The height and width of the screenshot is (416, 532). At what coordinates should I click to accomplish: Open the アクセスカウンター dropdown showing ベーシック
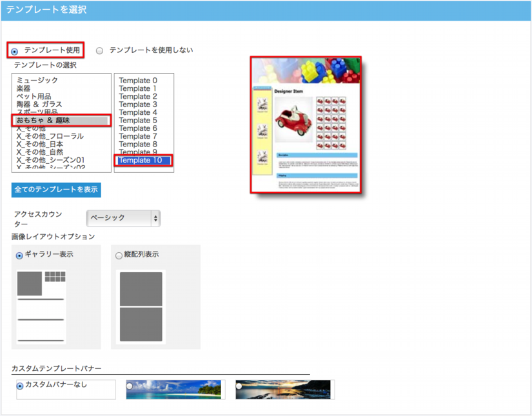[123, 218]
